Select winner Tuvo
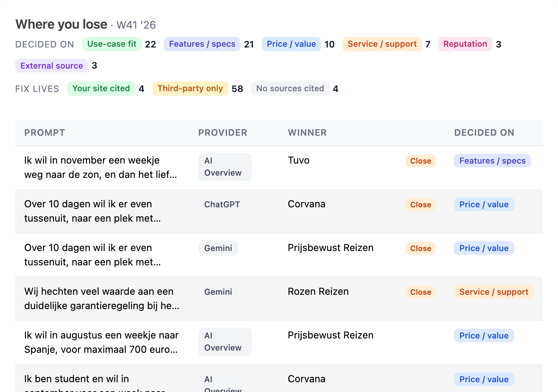The width and height of the screenshot is (558, 392). click(x=299, y=160)
